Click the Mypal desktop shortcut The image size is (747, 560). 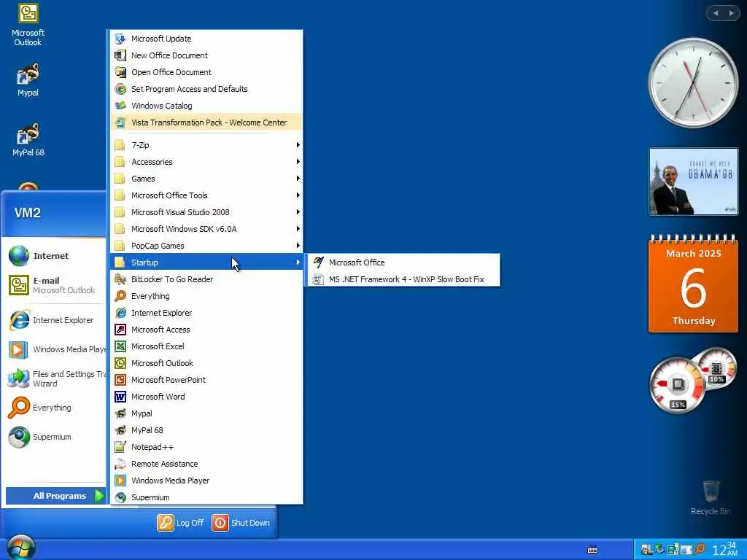tap(28, 80)
